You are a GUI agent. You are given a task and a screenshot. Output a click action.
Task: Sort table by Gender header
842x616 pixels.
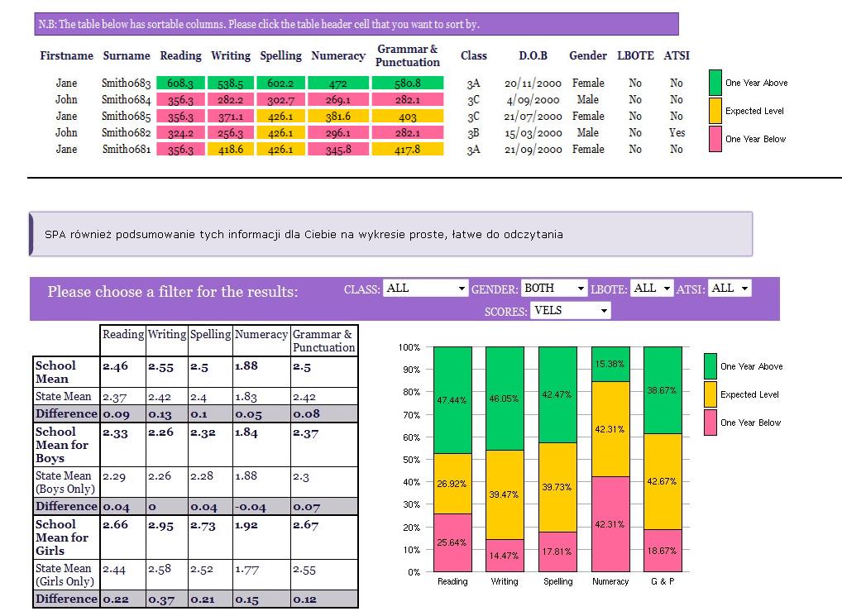coord(588,55)
